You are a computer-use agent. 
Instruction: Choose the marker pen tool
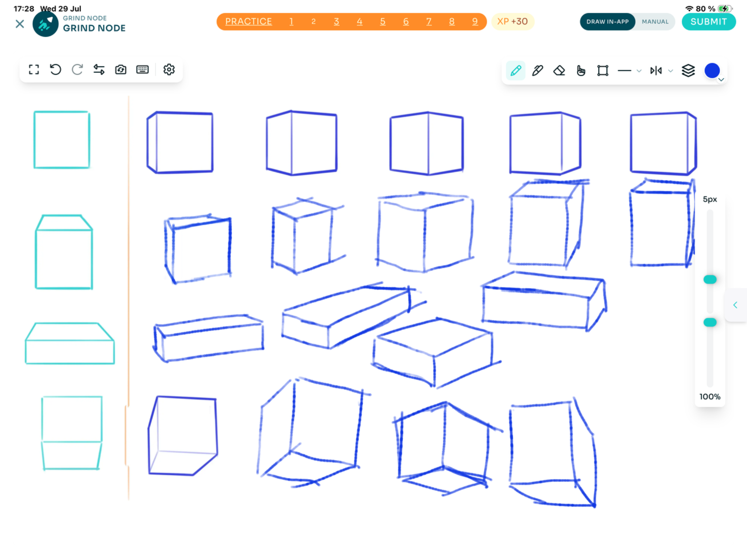pyautogui.click(x=537, y=70)
